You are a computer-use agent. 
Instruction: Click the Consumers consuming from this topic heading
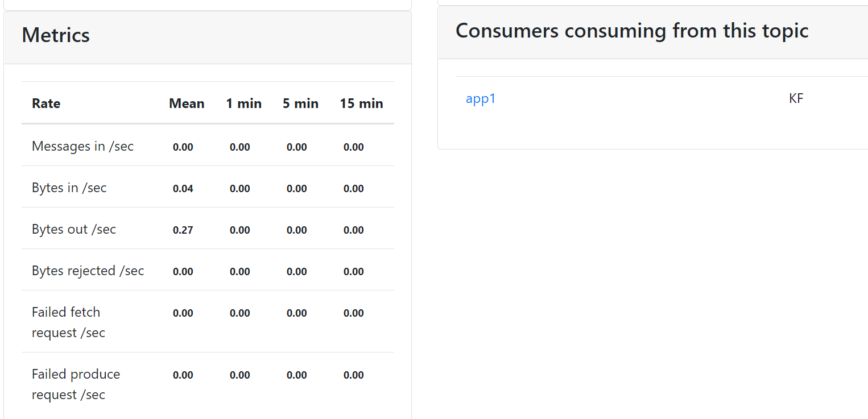point(632,31)
